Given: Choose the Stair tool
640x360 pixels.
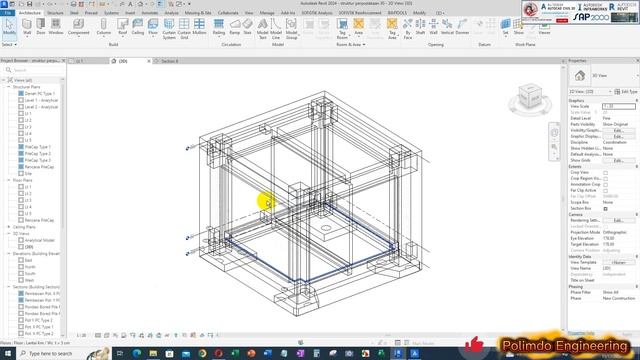Looking at the screenshot, I should [247, 27].
